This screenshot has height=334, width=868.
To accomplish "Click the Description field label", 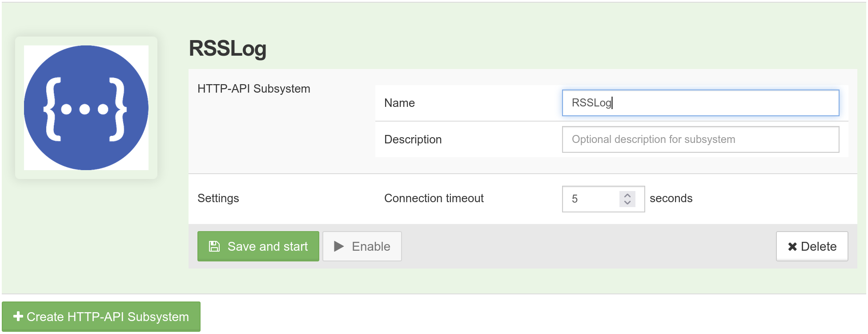I will (x=413, y=139).
